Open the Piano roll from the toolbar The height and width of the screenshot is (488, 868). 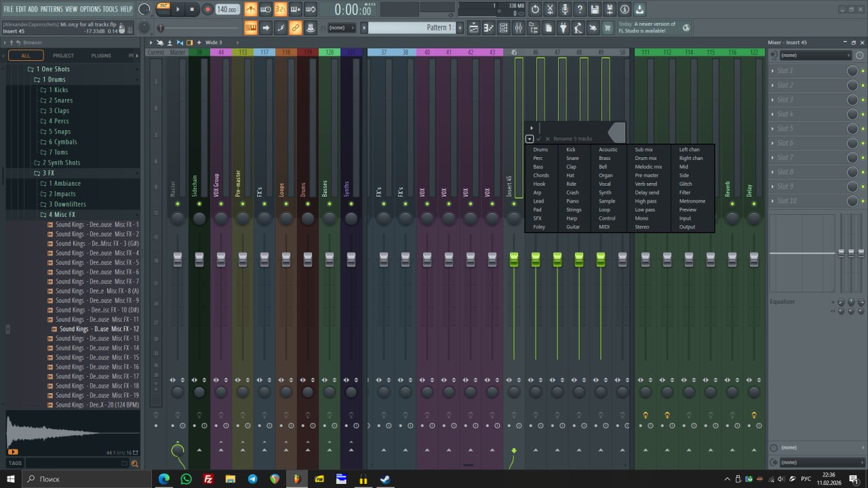pos(488,28)
